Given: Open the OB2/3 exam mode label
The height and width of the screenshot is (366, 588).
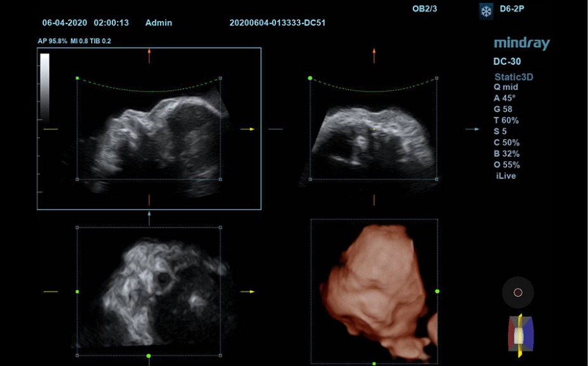Looking at the screenshot, I should coord(425,10).
